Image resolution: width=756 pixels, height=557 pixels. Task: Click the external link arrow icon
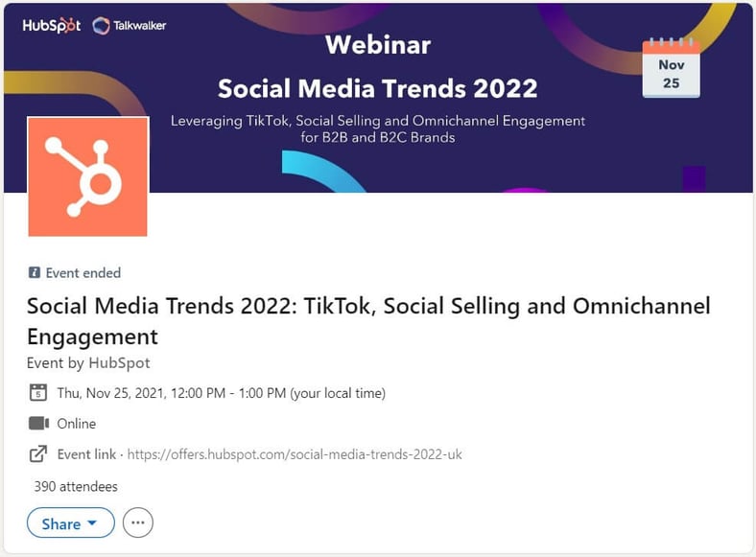[38, 453]
